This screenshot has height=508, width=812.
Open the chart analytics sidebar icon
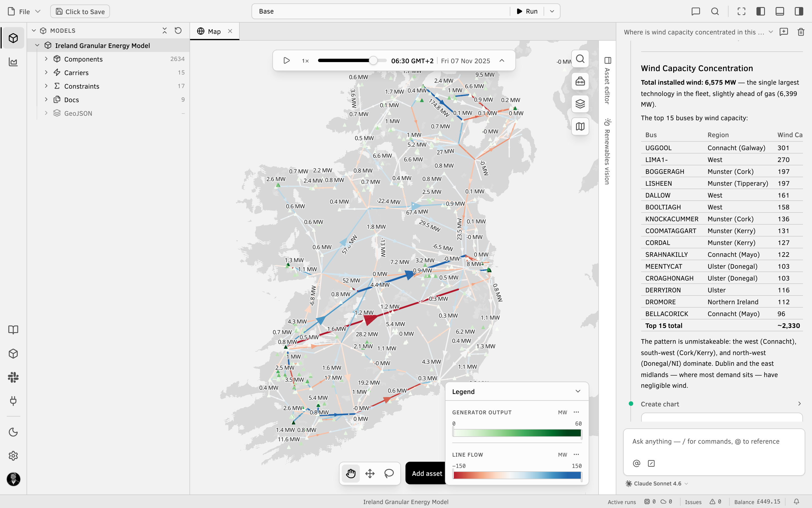pyautogui.click(x=14, y=62)
